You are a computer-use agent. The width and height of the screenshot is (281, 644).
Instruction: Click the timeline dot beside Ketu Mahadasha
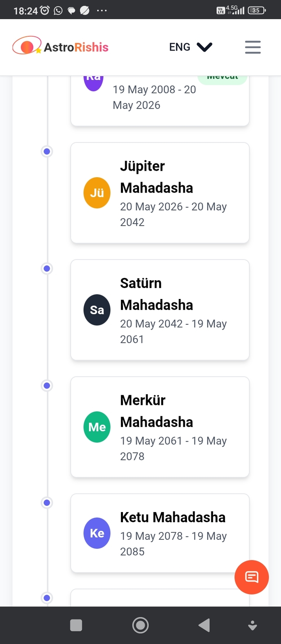pos(47,503)
